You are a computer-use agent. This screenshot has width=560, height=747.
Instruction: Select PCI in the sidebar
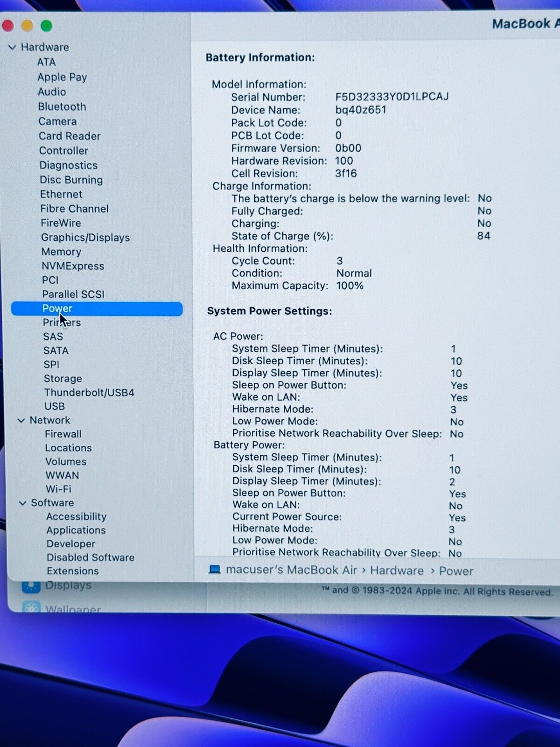[50, 280]
